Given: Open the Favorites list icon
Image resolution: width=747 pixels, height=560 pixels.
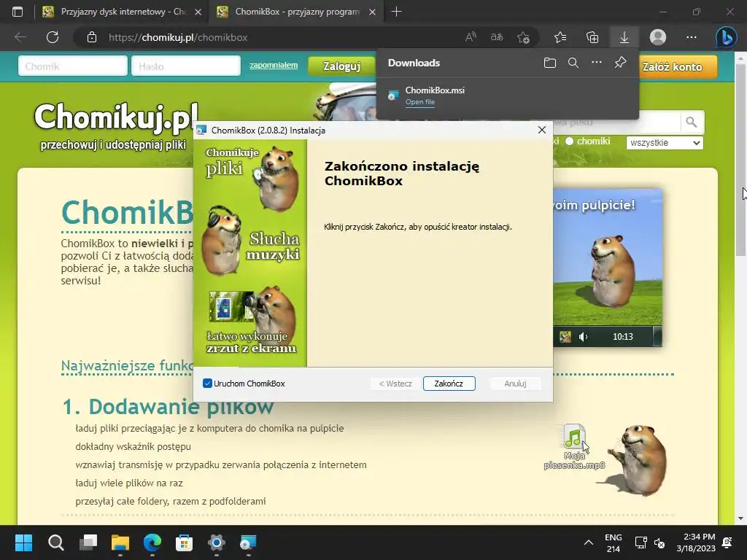Looking at the screenshot, I should [x=560, y=37].
